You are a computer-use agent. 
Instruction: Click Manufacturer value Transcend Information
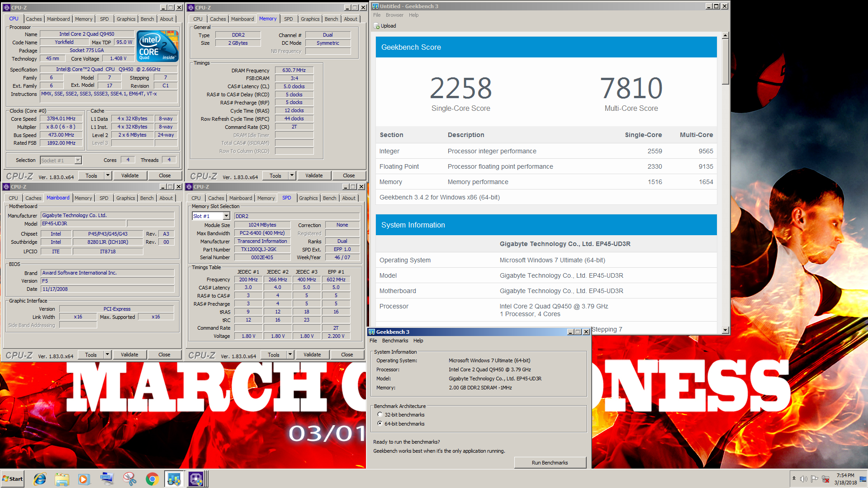click(262, 241)
